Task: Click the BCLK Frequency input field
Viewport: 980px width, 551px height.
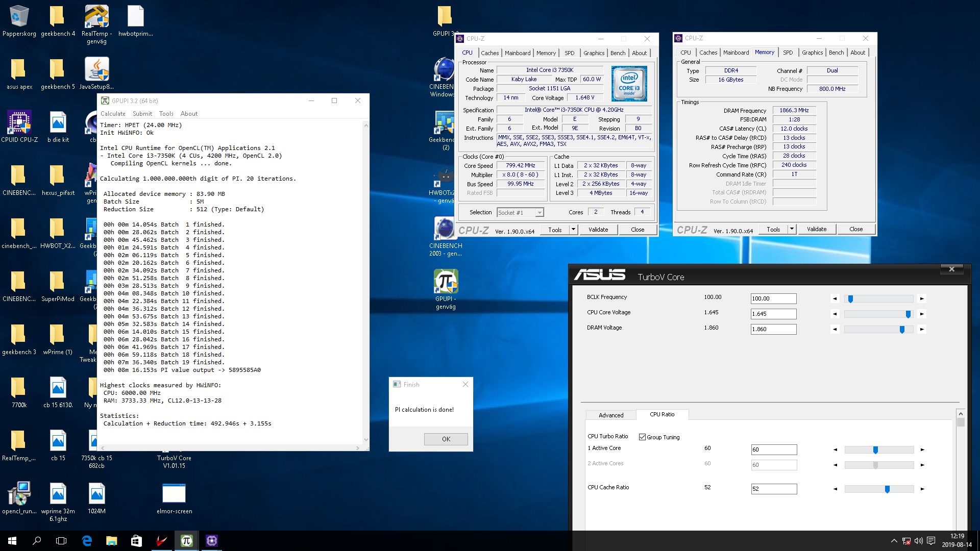Action: click(773, 299)
